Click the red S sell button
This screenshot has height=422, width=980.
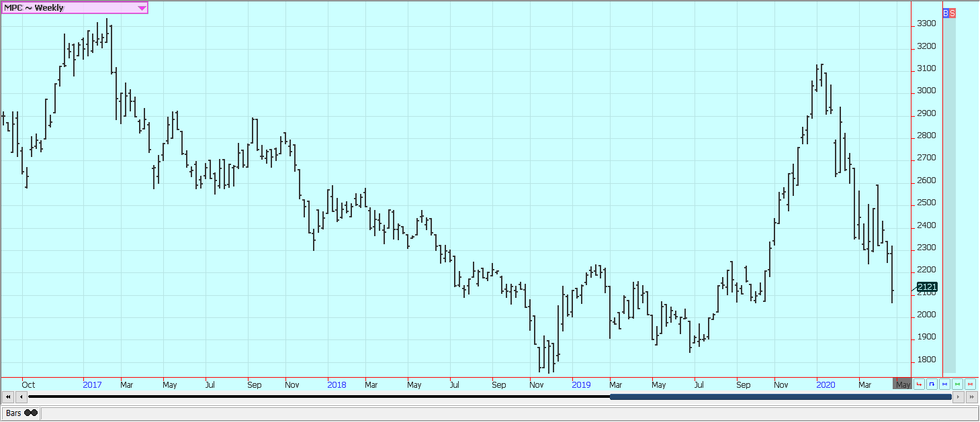pos(952,13)
